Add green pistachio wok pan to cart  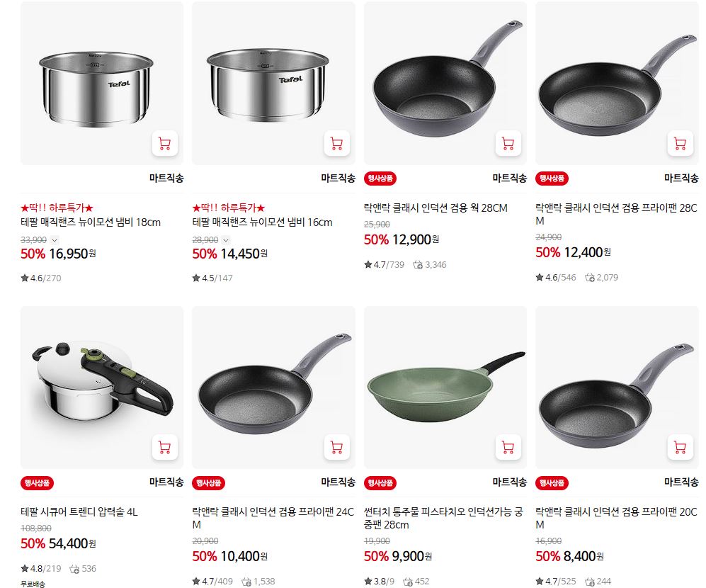[x=508, y=447]
